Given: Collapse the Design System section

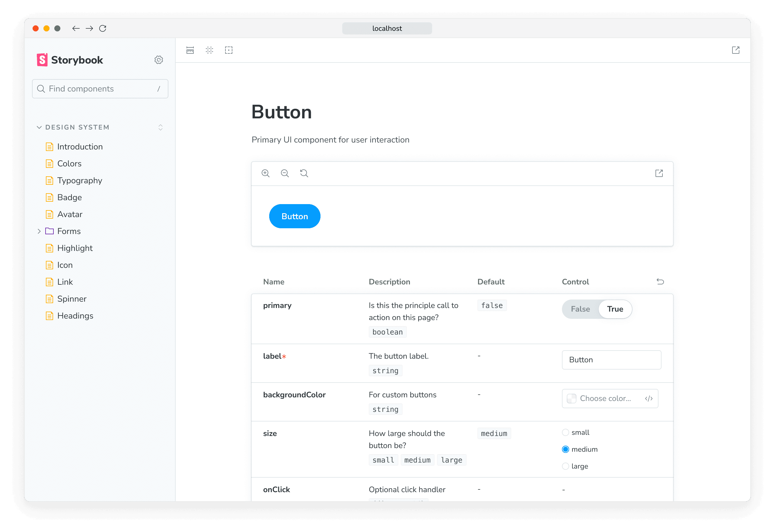Looking at the screenshot, I should [40, 127].
